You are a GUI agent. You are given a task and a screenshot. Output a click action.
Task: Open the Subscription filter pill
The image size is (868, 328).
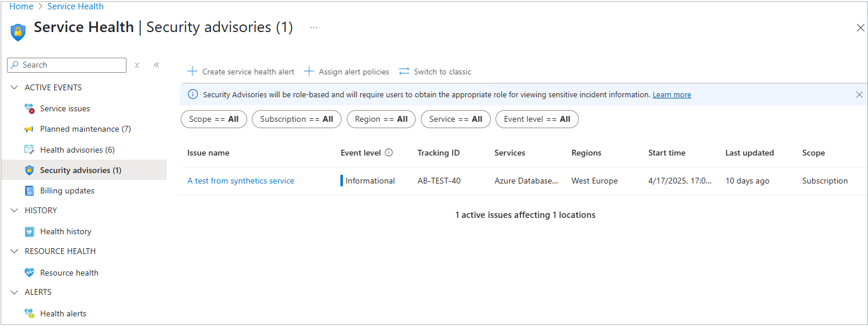click(296, 119)
